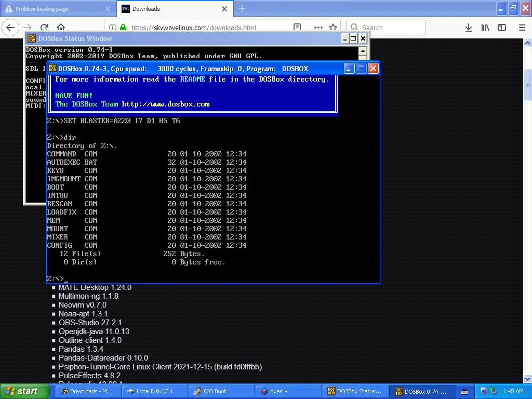Click the browser Forward arrow

click(28, 28)
